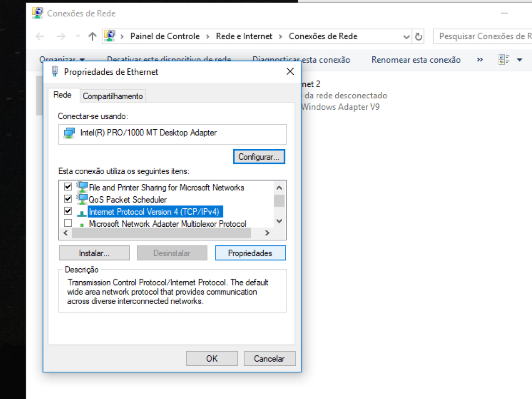Click the QoS Packet Scheduler item icon

pos(82,199)
